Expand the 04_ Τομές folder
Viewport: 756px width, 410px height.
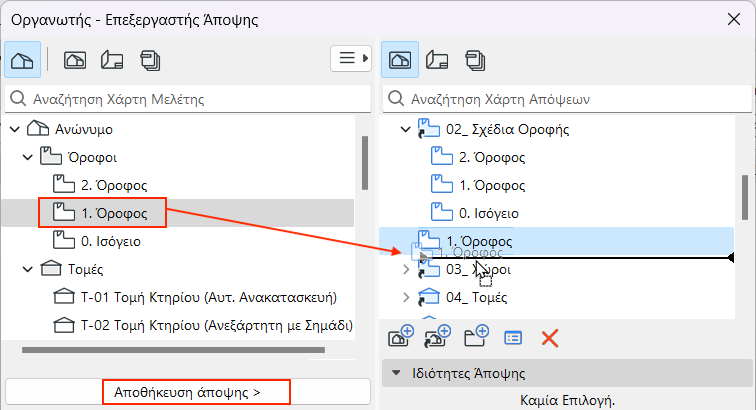click(x=406, y=297)
